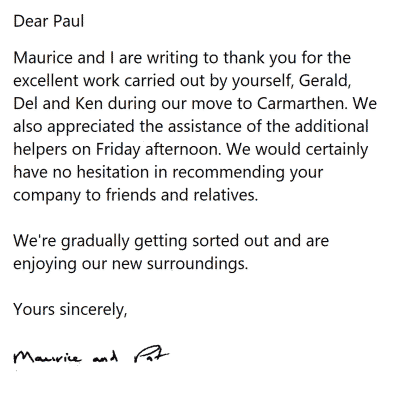This screenshot has height=404, width=400.
Task: Click the word 'hesitation' in the letter
Action: pyautogui.click(x=113, y=172)
